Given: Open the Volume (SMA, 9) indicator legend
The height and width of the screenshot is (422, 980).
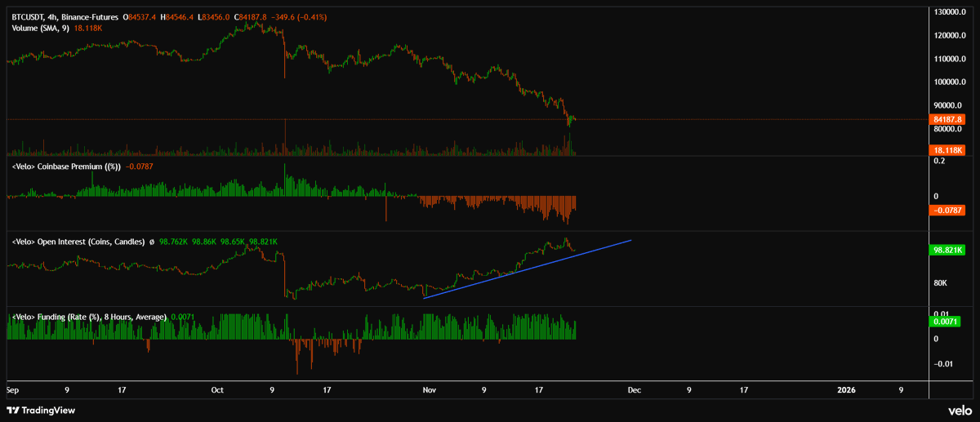Looking at the screenshot, I should (x=41, y=28).
